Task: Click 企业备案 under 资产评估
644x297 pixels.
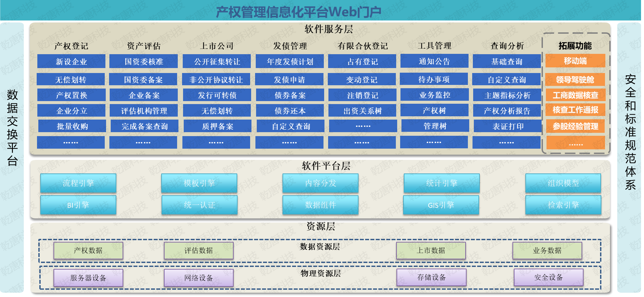Action: pos(144,95)
